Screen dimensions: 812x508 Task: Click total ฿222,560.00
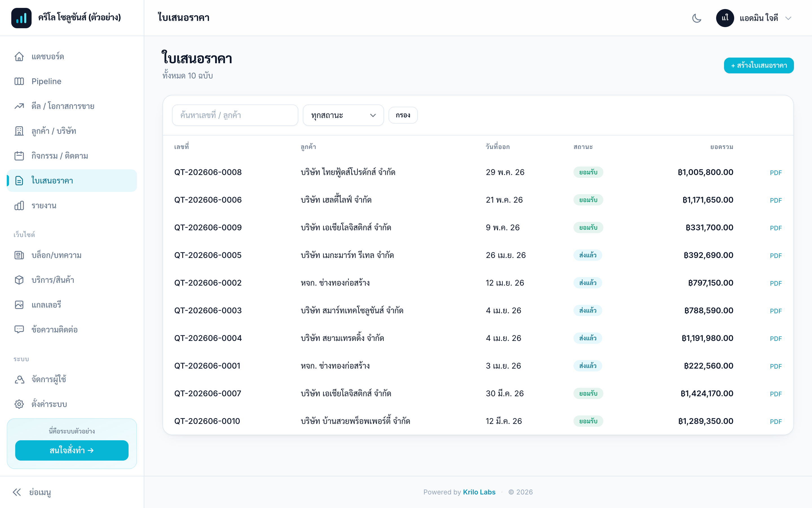click(709, 366)
